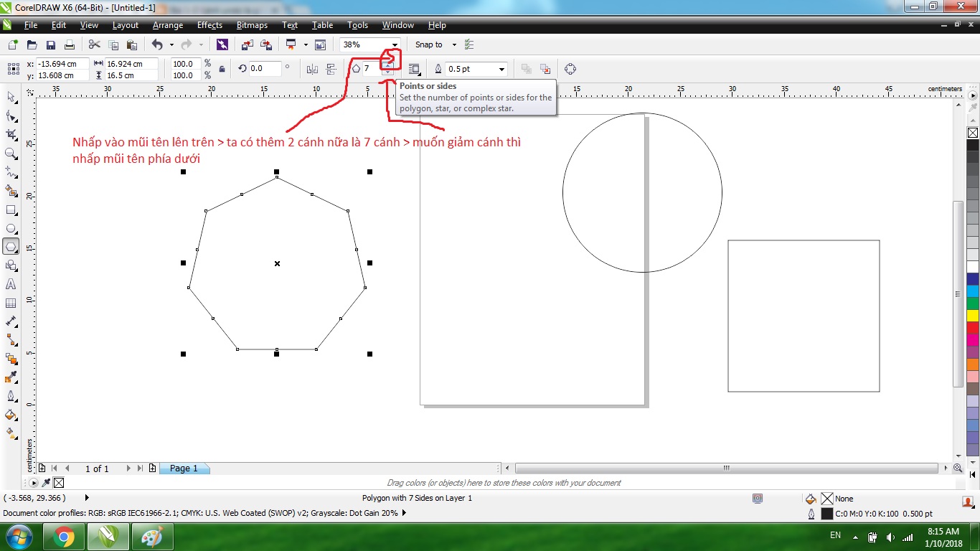Viewport: 980px width, 551px height.
Task: Click the Save button on the toolbar
Action: [50, 44]
